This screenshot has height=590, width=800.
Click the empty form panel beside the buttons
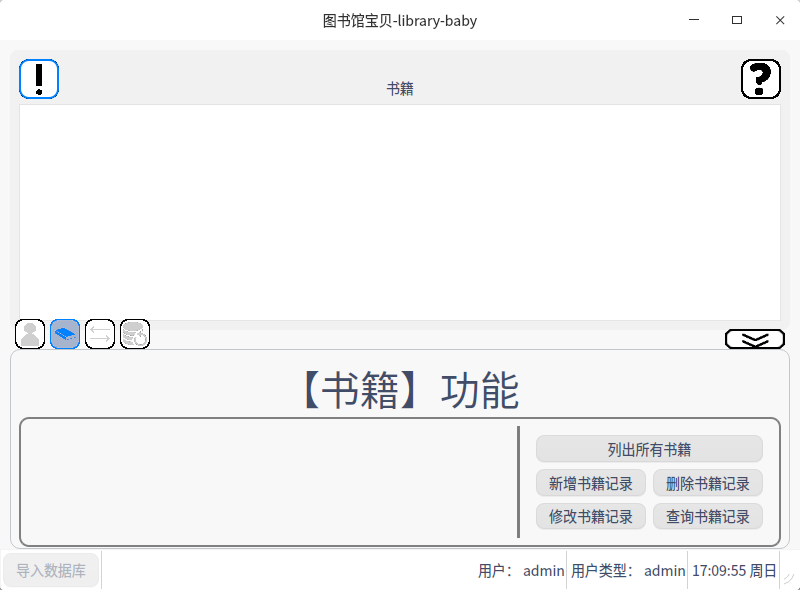point(268,482)
